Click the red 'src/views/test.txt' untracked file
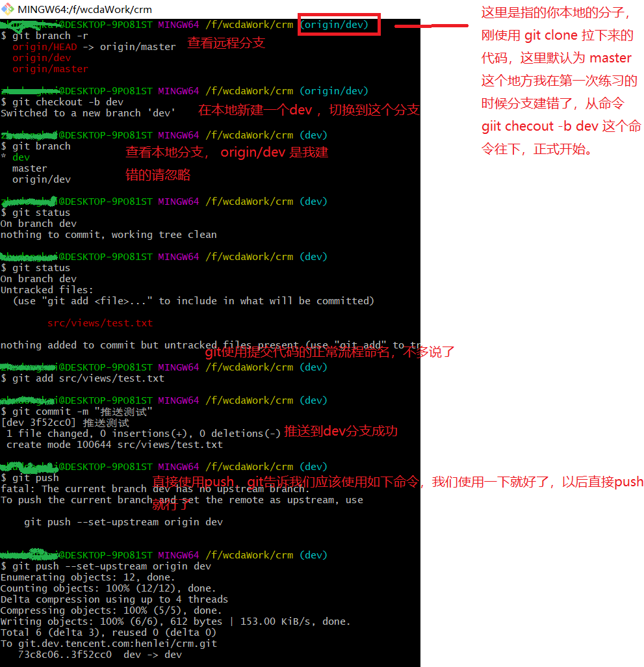Screen dimensions: 644x667 point(100,323)
